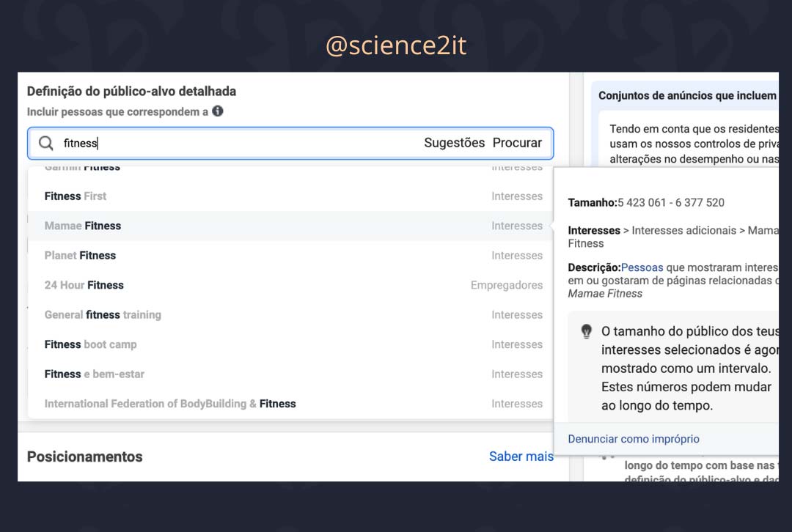
Task: Click the Pessoas link in description
Action: (642, 268)
